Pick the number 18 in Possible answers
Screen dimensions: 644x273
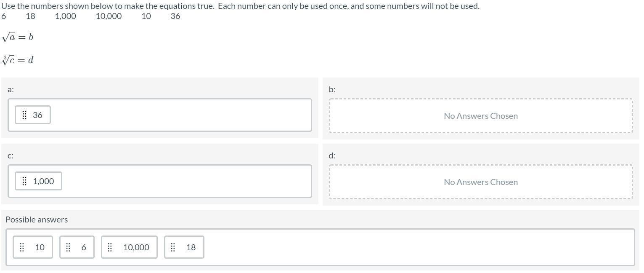tap(191, 247)
